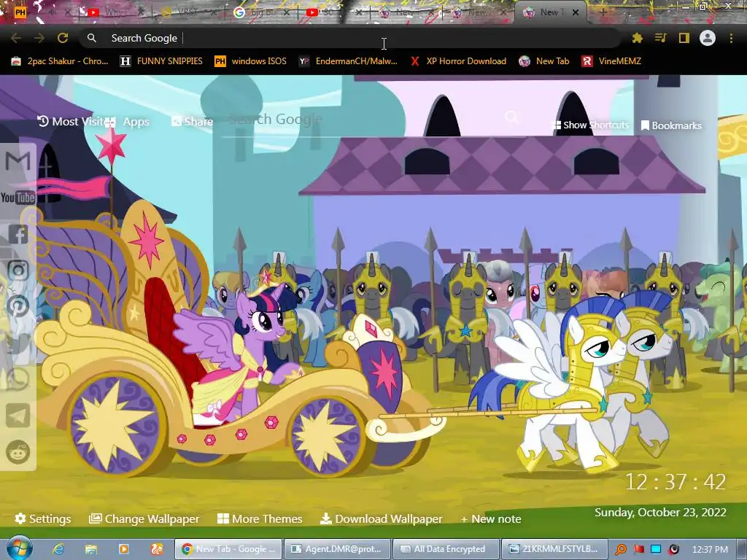The image size is (747, 560).
Task: Open the YouTube sidebar shortcut
Action: [18, 197]
